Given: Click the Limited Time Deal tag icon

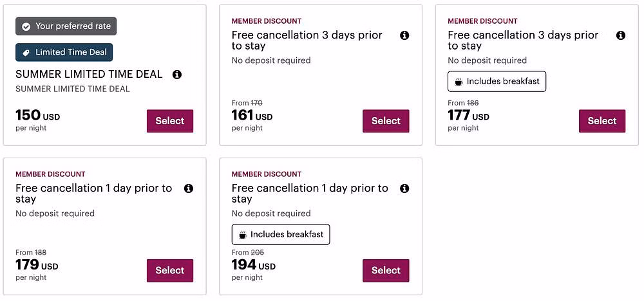Looking at the screenshot, I should (26, 53).
